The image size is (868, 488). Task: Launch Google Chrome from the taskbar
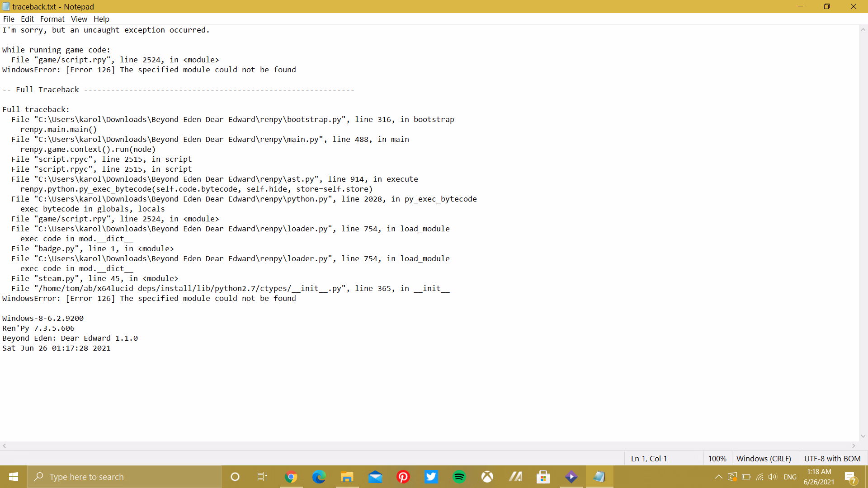point(291,477)
